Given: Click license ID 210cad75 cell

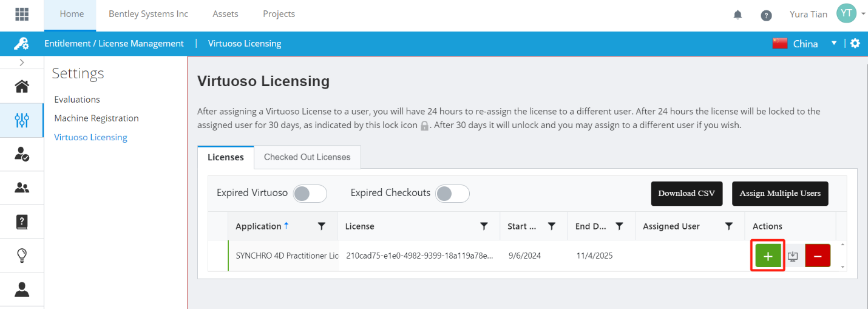Looking at the screenshot, I should 419,256.
